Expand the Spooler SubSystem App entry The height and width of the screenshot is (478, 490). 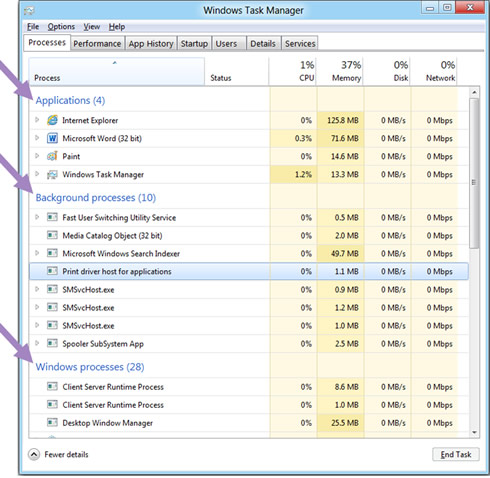(37, 343)
